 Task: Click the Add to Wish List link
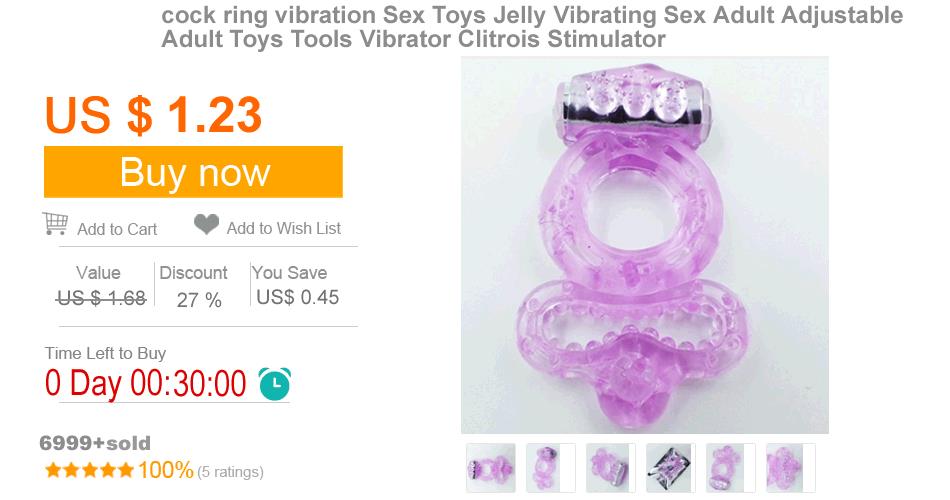(284, 228)
